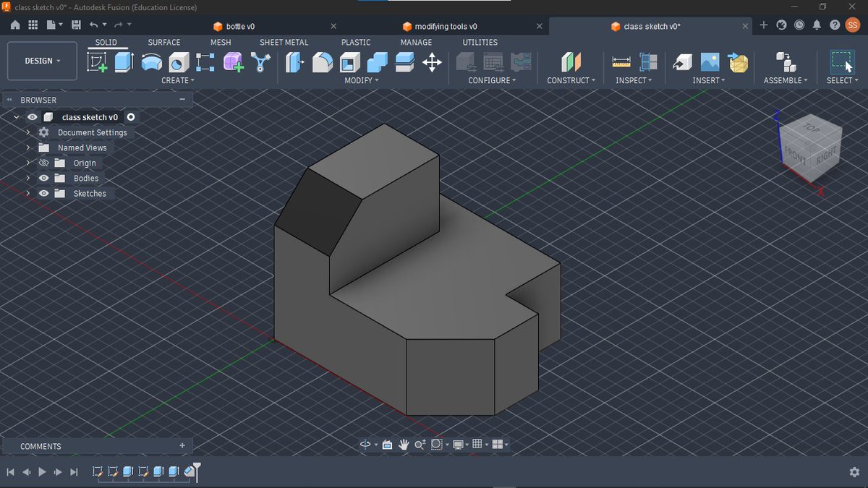Add a comment with the plus button
Viewport: 868px width, 488px height.
click(182, 446)
